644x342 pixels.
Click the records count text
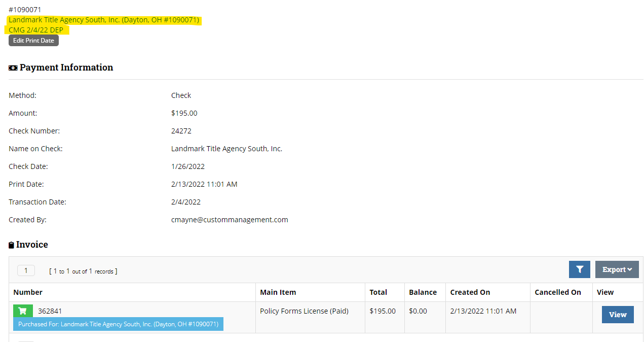[83, 271]
